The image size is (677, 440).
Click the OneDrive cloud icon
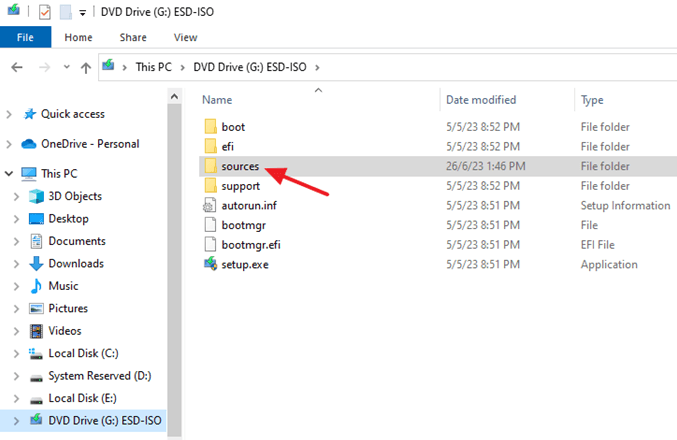click(29, 144)
